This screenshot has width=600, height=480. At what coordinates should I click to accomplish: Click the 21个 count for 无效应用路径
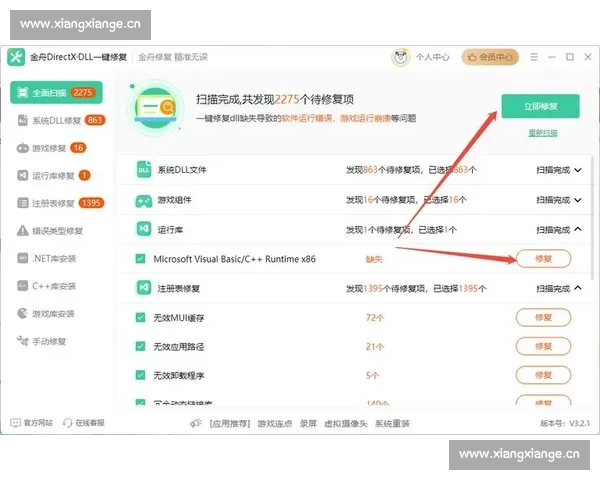[x=375, y=346]
